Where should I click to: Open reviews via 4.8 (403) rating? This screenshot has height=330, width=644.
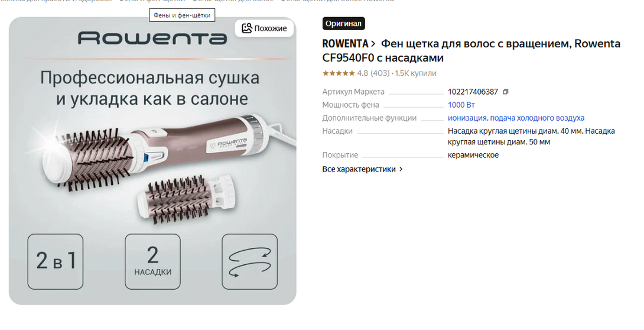(x=373, y=73)
